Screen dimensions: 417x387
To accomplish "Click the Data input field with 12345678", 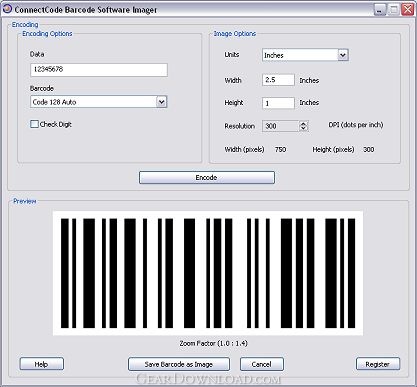I will [99, 70].
